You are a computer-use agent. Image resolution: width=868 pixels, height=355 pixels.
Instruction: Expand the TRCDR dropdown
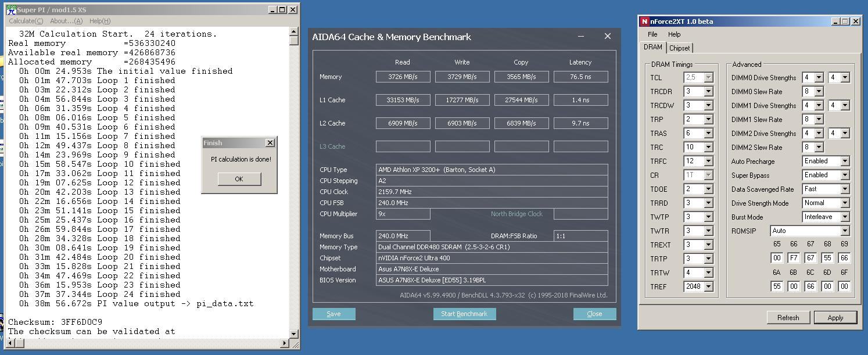tap(708, 91)
